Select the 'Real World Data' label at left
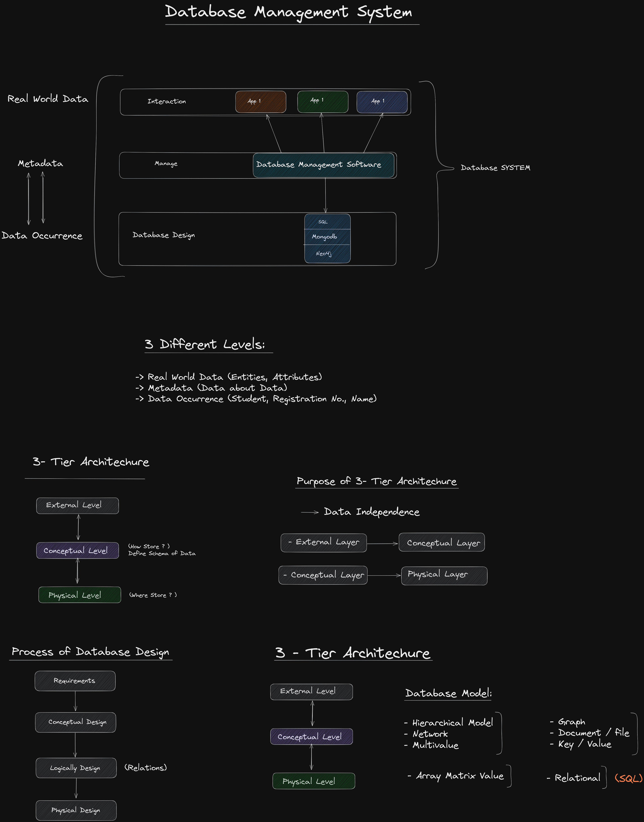This screenshot has height=822, width=644. click(48, 99)
